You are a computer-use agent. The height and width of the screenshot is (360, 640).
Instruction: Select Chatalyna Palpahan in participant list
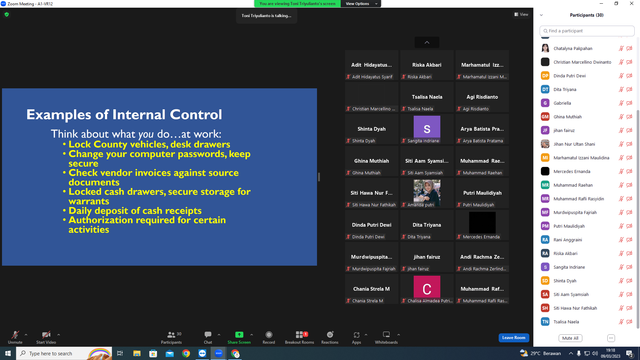click(587, 49)
